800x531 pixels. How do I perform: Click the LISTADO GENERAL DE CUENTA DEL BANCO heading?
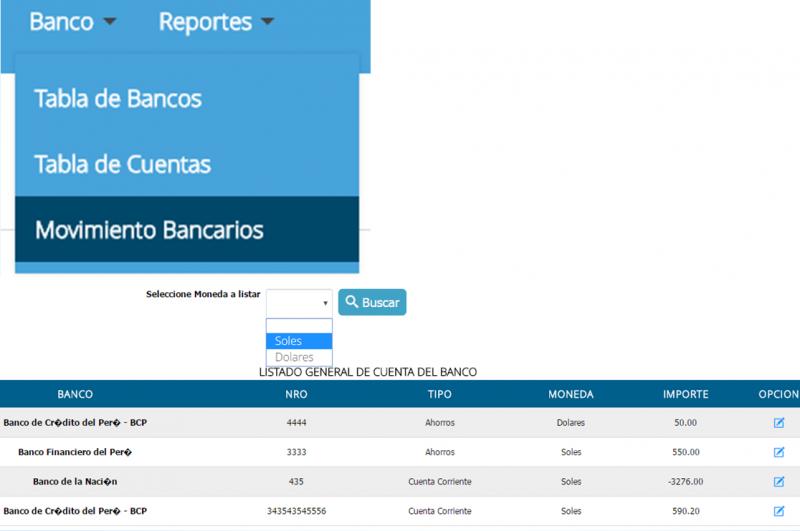click(x=368, y=372)
